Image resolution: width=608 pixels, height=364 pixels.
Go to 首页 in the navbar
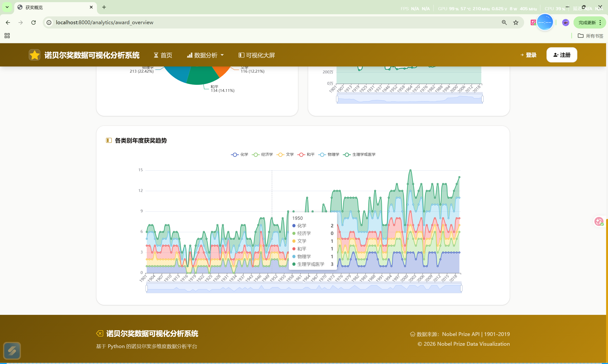[163, 55]
